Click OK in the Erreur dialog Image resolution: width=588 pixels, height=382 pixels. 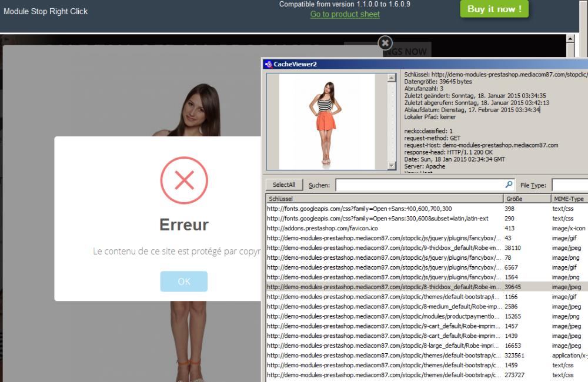click(183, 281)
